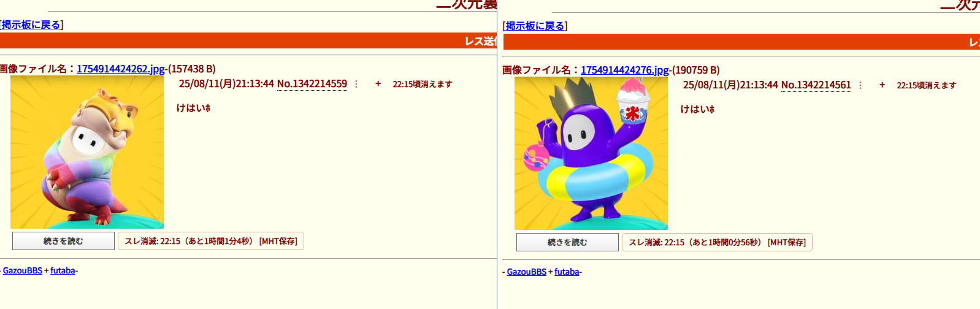Click MHT保存 in the left window
The width and height of the screenshot is (980, 309).
pos(278,241)
